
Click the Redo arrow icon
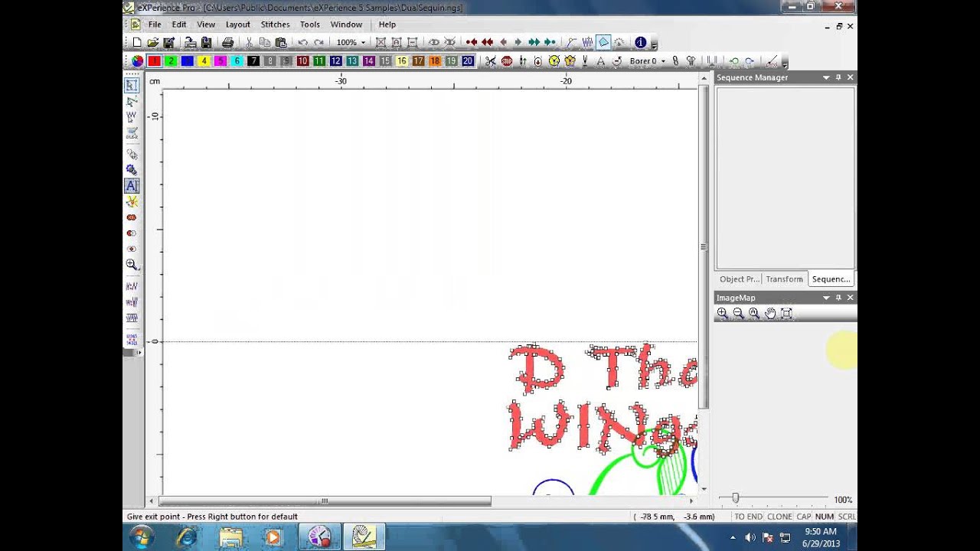click(x=319, y=43)
